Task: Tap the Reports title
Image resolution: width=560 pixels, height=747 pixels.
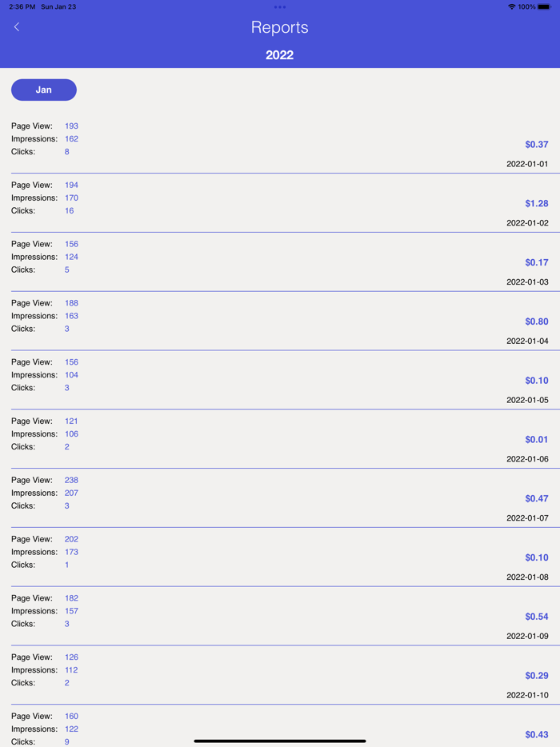Action: [x=279, y=27]
